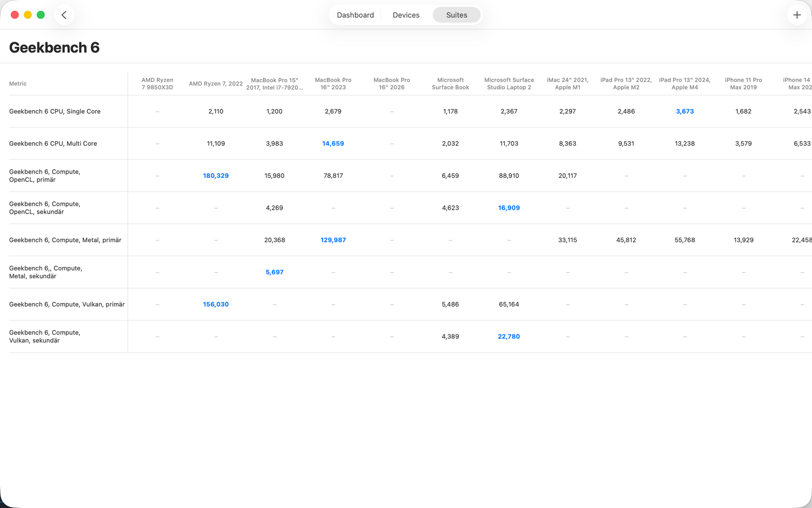
Task: Select Vulkan value 5,486
Action: (x=450, y=304)
